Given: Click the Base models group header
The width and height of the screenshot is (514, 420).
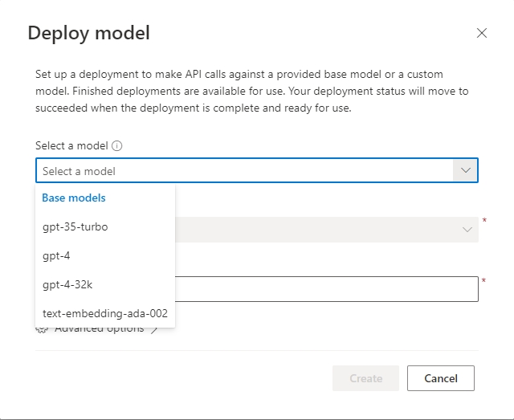Looking at the screenshot, I should click(x=74, y=198).
